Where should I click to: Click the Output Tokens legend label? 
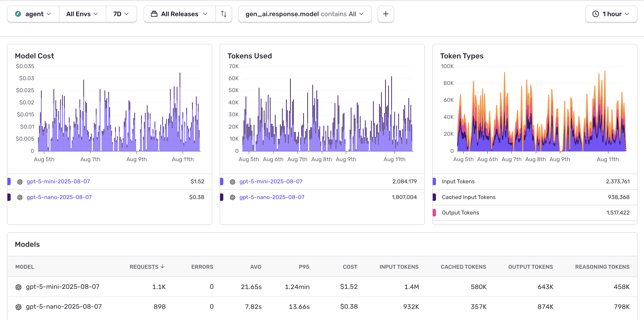point(460,213)
